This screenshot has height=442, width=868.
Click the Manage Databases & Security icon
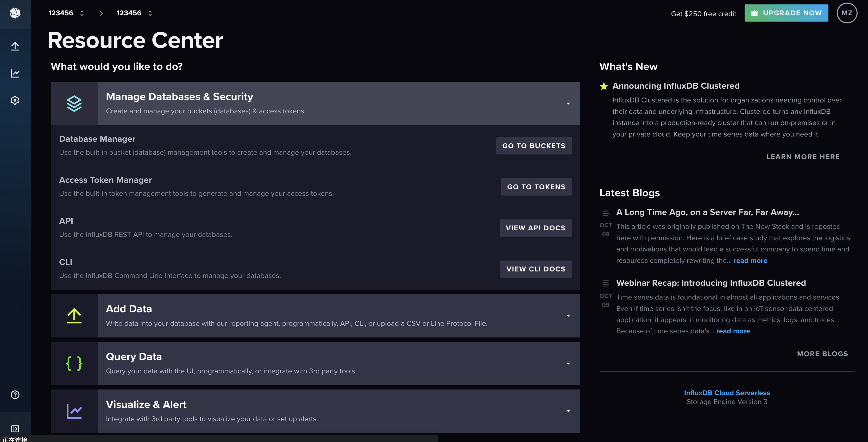tap(73, 103)
